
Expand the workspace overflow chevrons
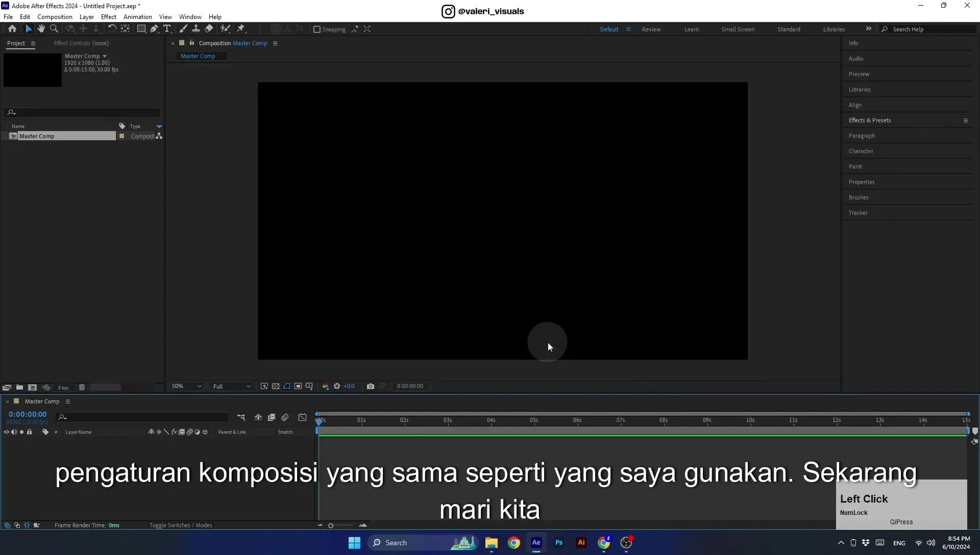coord(869,29)
